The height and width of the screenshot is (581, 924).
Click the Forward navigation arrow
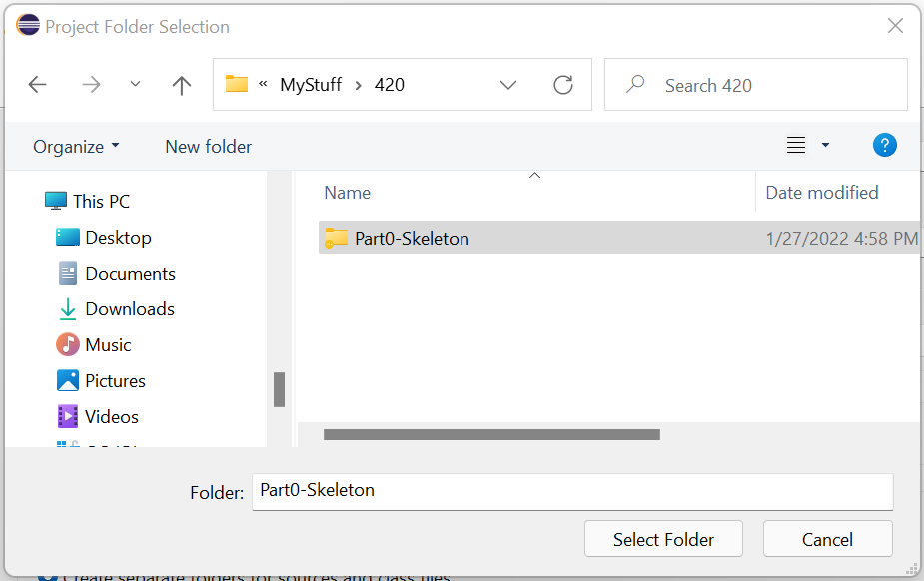(x=91, y=85)
